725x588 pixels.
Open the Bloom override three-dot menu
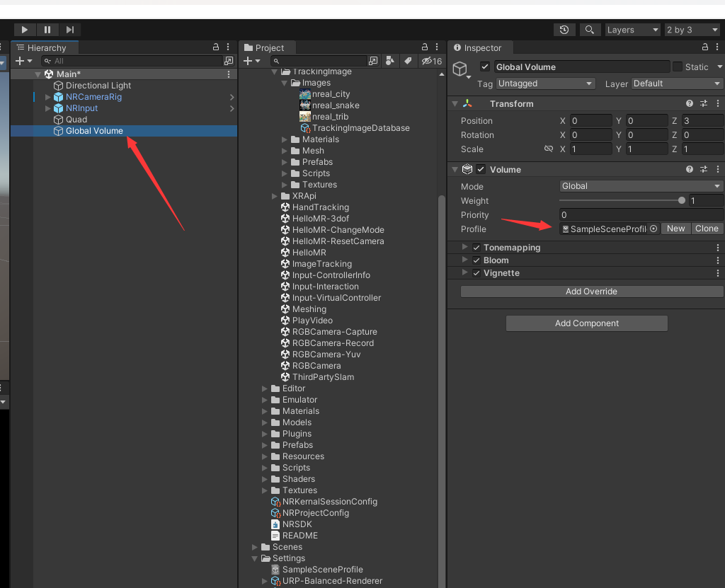coord(718,260)
